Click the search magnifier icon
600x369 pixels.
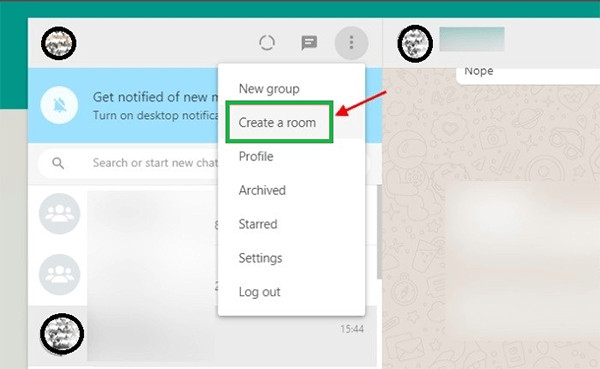[58, 163]
